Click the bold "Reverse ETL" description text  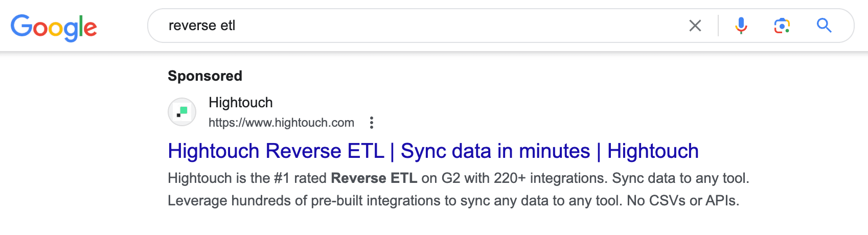[374, 178]
